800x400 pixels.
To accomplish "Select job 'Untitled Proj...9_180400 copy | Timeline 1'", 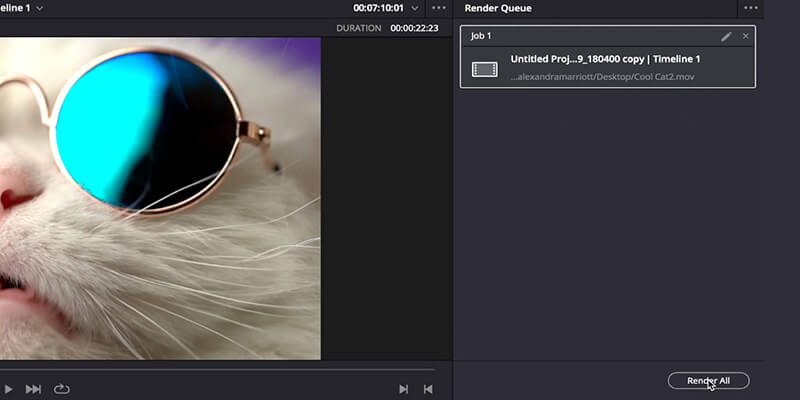I will pos(605,59).
